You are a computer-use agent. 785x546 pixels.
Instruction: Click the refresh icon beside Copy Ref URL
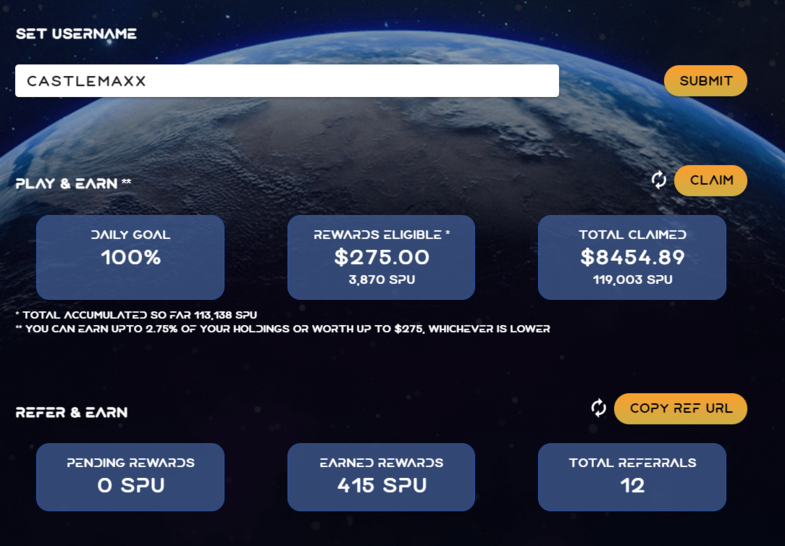pyautogui.click(x=598, y=408)
